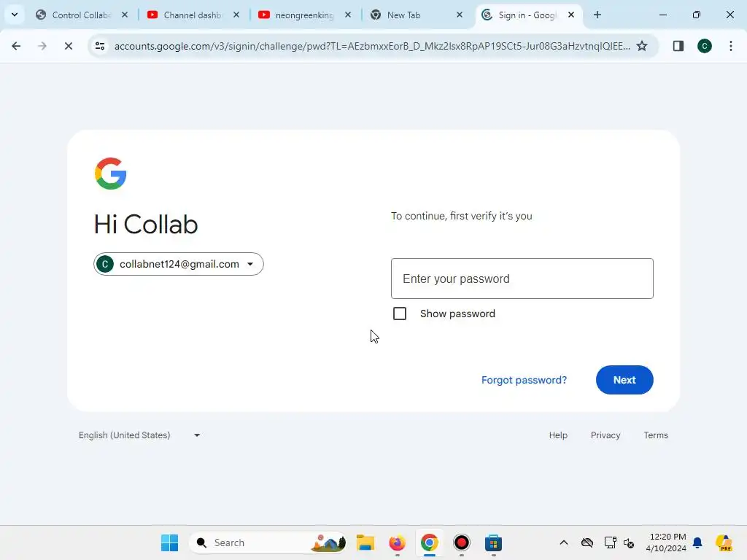The image size is (747, 560).
Task: Select the Sign in - Google tab
Action: (527, 15)
